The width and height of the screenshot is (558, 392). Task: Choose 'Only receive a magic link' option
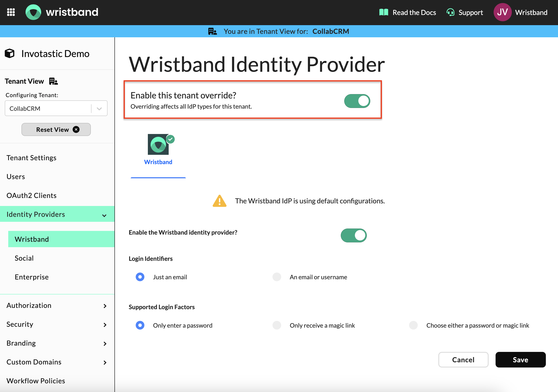pos(277,325)
